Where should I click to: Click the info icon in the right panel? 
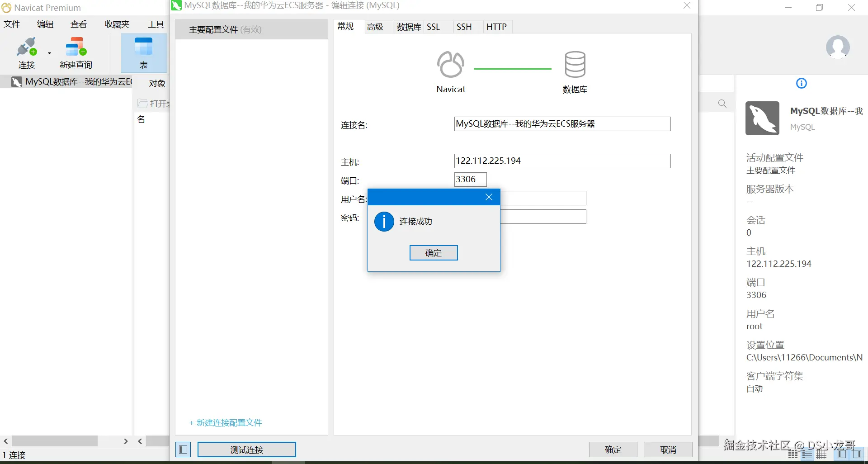[802, 83]
